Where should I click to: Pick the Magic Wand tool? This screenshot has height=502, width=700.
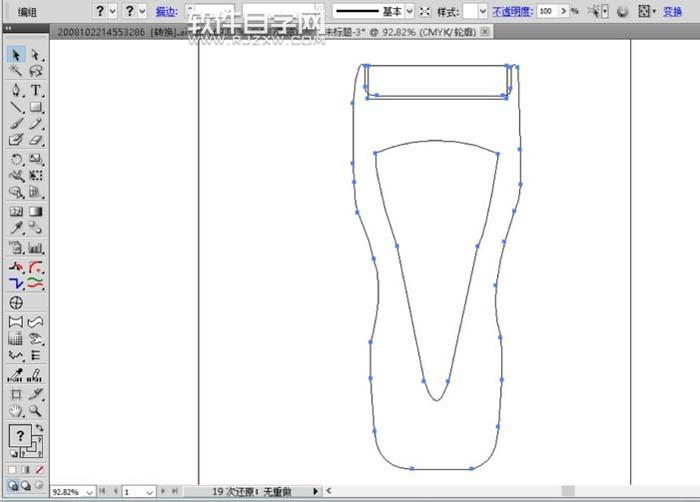coord(16,72)
